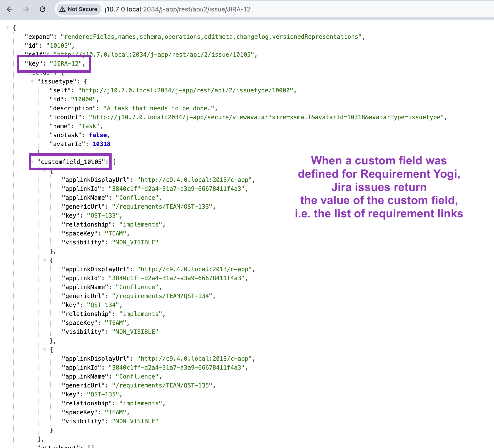The height and width of the screenshot is (448, 494).
Task: Select the highlighted JIRA-12 key value
Action: tap(66, 64)
